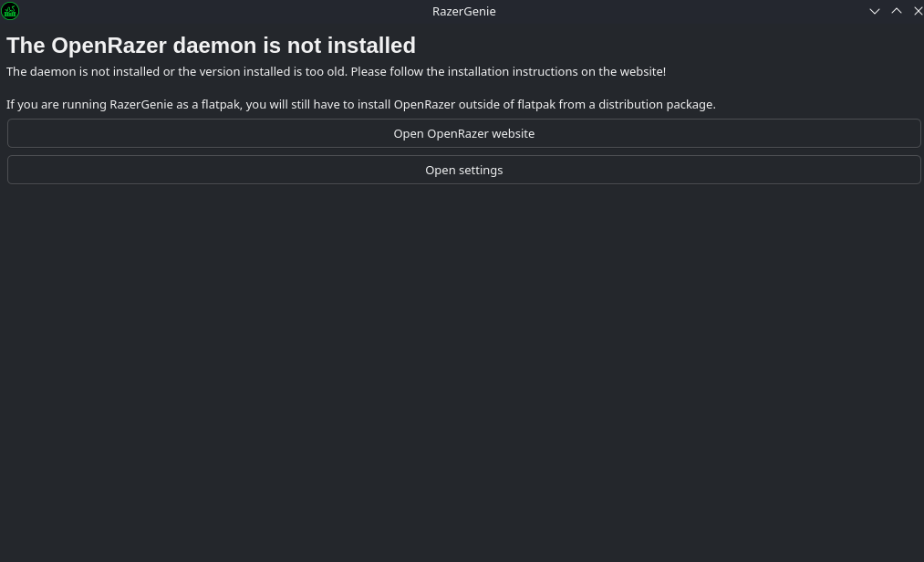The height and width of the screenshot is (562, 924).
Task: Click the RazerGenie title bar text
Action: pyautogui.click(x=463, y=11)
